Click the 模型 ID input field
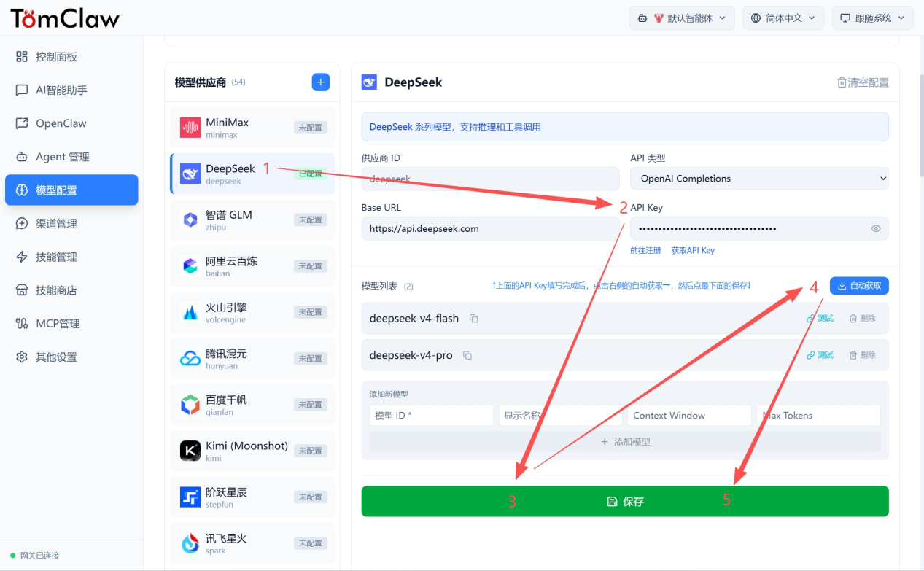924x571 pixels. tap(432, 416)
